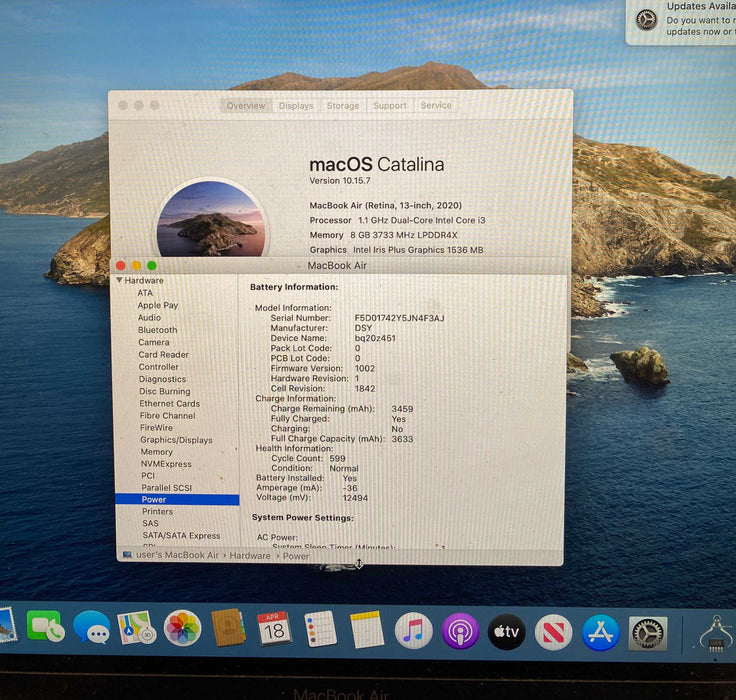Click the Version 10.15.7 text
This screenshot has height=700, width=736.
[340, 181]
